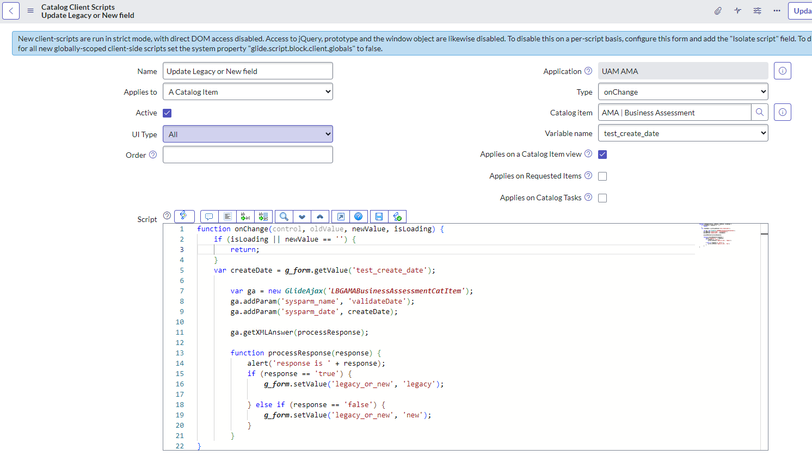Click the line number 7 in gutter
Screen dimensions: 812x462
[182, 291]
